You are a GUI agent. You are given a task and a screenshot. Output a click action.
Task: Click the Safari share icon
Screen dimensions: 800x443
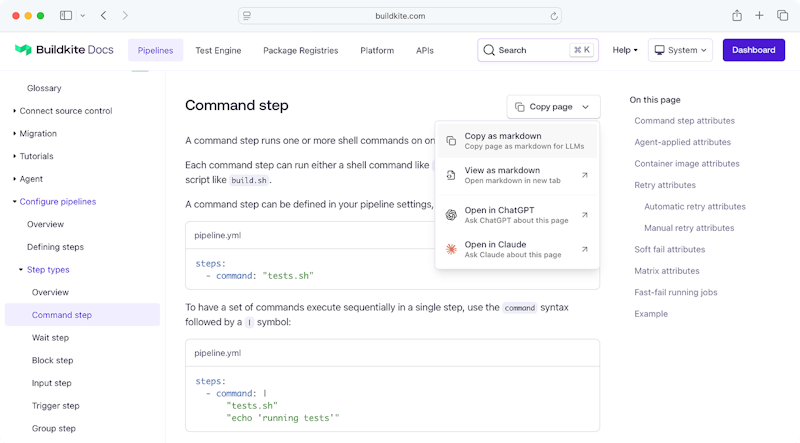pyautogui.click(x=737, y=16)
